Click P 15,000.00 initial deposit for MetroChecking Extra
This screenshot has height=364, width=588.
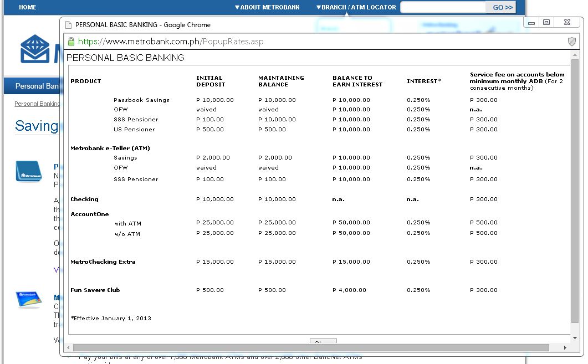215,262
